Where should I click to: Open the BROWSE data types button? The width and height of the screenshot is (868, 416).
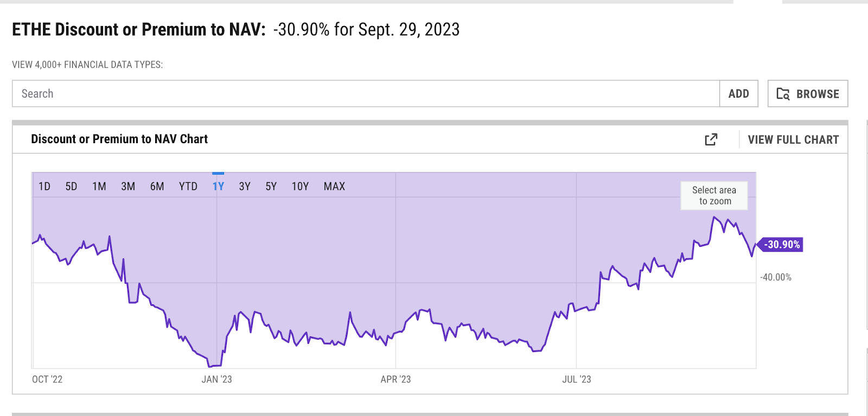[808, 94]
